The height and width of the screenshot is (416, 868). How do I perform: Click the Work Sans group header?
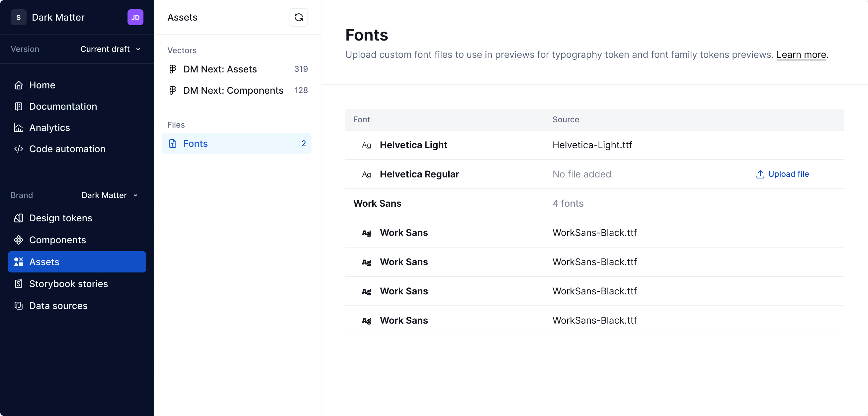click(x=377, y=203)
